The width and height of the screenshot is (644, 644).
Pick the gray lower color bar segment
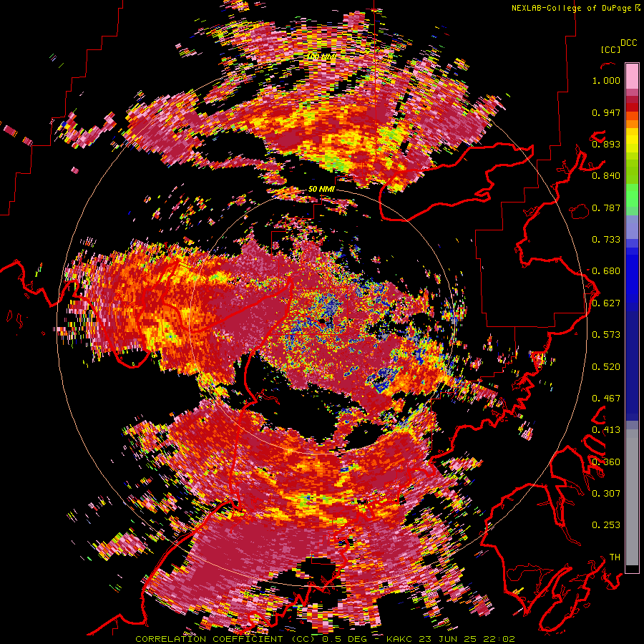click(x=632, y=497)
